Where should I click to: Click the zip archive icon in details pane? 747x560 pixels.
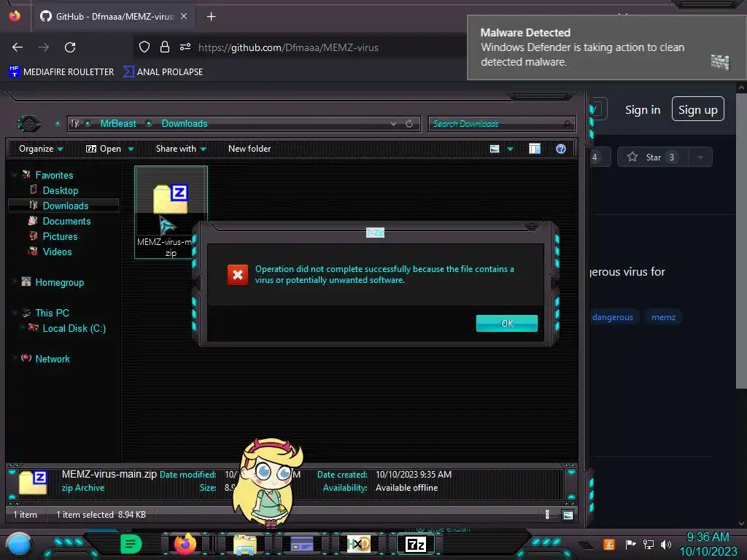pos(33,483)
